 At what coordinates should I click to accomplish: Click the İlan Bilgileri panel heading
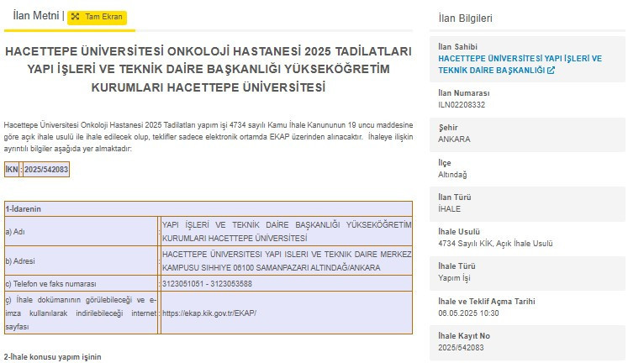tap(465, 18)
